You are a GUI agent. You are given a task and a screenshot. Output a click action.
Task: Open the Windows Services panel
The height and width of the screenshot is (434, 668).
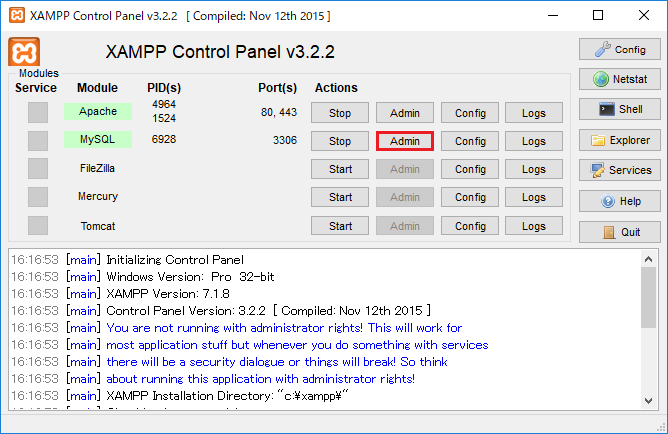[x=619, y=170]
